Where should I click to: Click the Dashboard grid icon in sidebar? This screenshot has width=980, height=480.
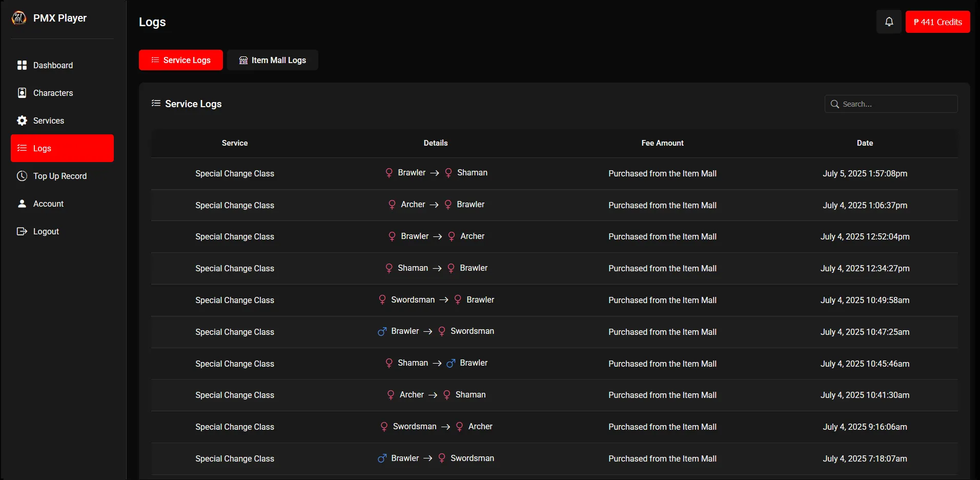[x=22, y=65]
